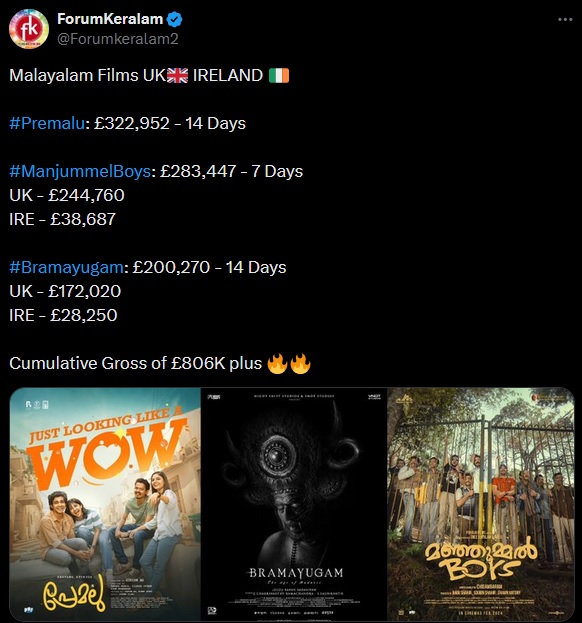Open the three-dot more options menu

(x=565, y=19)
